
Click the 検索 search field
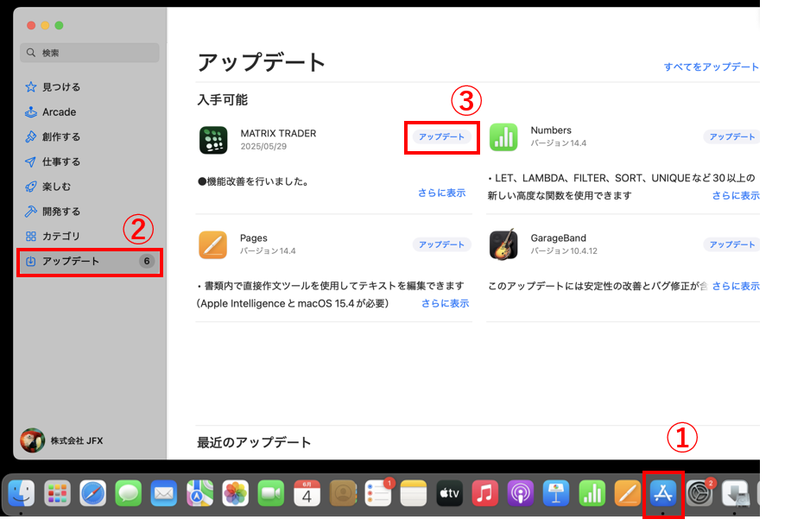pos(89,53)
